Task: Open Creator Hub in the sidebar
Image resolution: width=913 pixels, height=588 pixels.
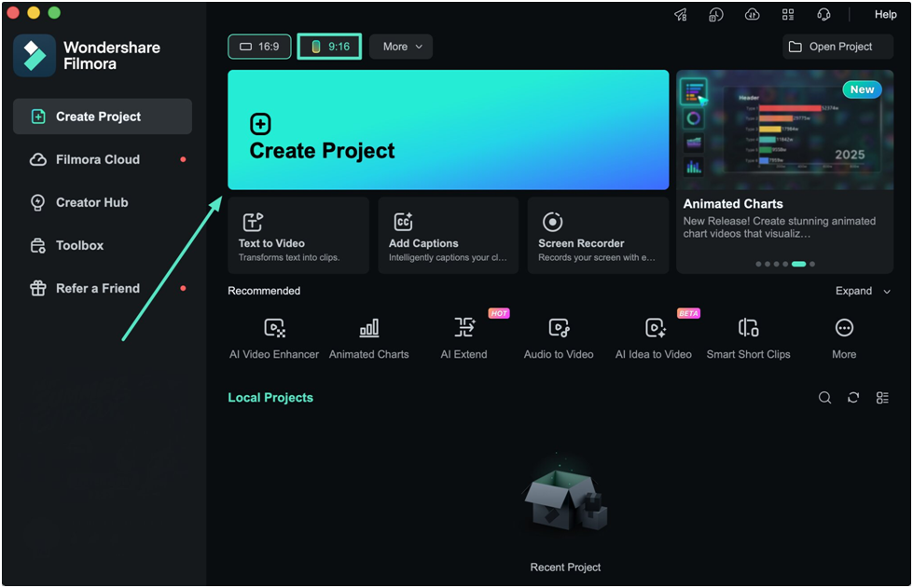Action: pos(103,202)
